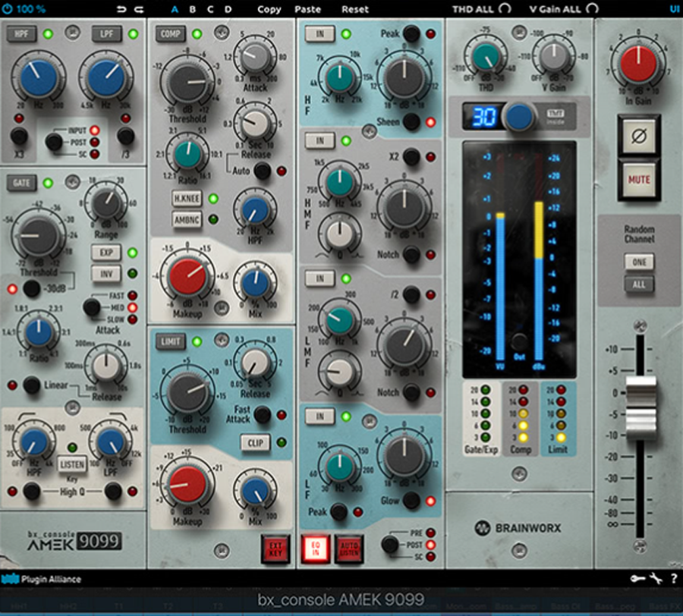Click the red AUTO LISTEN button

coord(349,549)
